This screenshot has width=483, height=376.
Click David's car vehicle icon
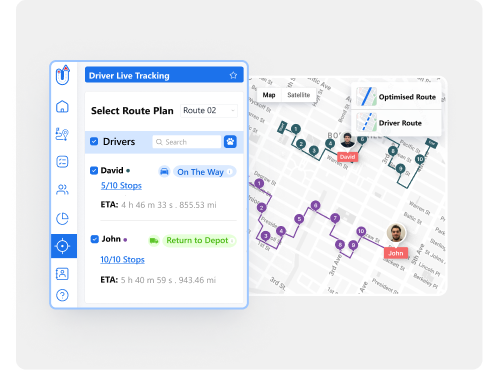point(164,172)
